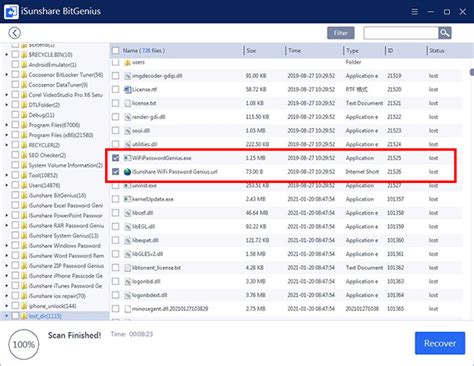Expand the lost_dir(1115) tree node
Screen dimensions: 474x366
[6, 316]
